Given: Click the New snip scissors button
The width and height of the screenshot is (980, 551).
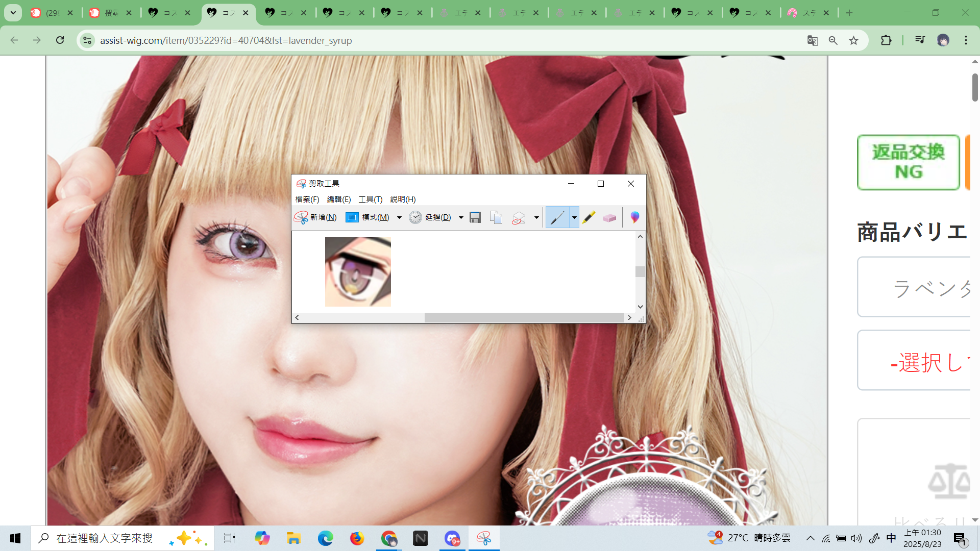Looking at the screenshot, I should pyautogui.click(x=315, y=217).
